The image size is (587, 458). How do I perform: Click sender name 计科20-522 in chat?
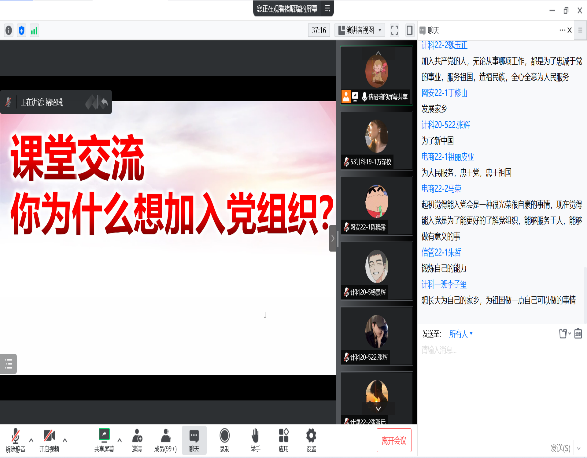coord(445,125)
